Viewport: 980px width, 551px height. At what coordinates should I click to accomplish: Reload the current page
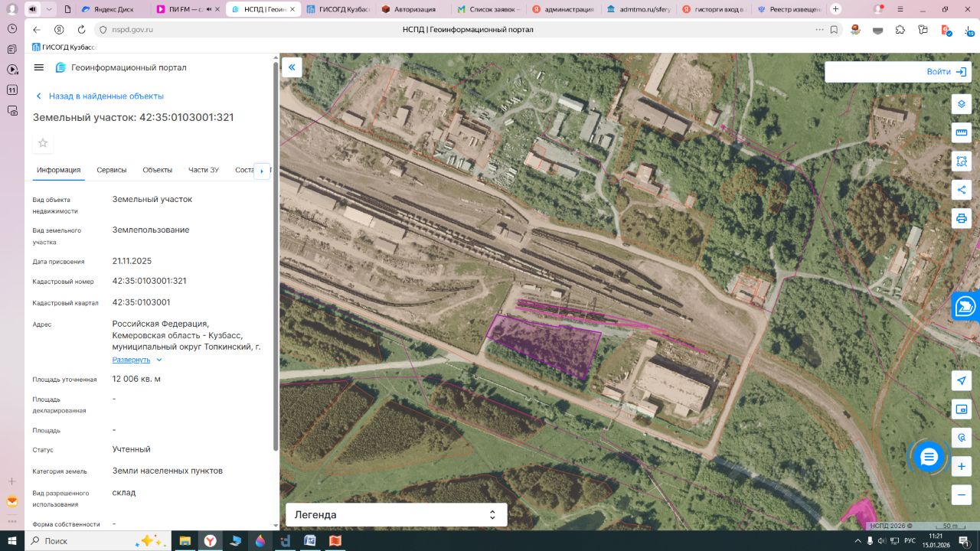click(81, 29)
